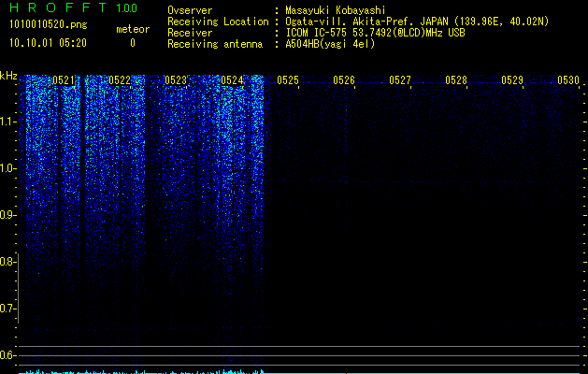
Task: Click the Ovserver label
Action: point(190,10)
